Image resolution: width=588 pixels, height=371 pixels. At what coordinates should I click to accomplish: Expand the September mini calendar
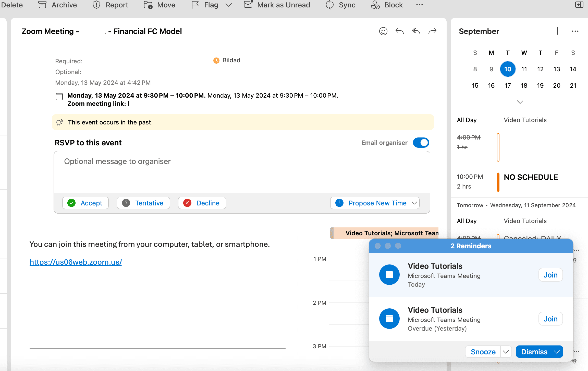[x=520, y=102]
